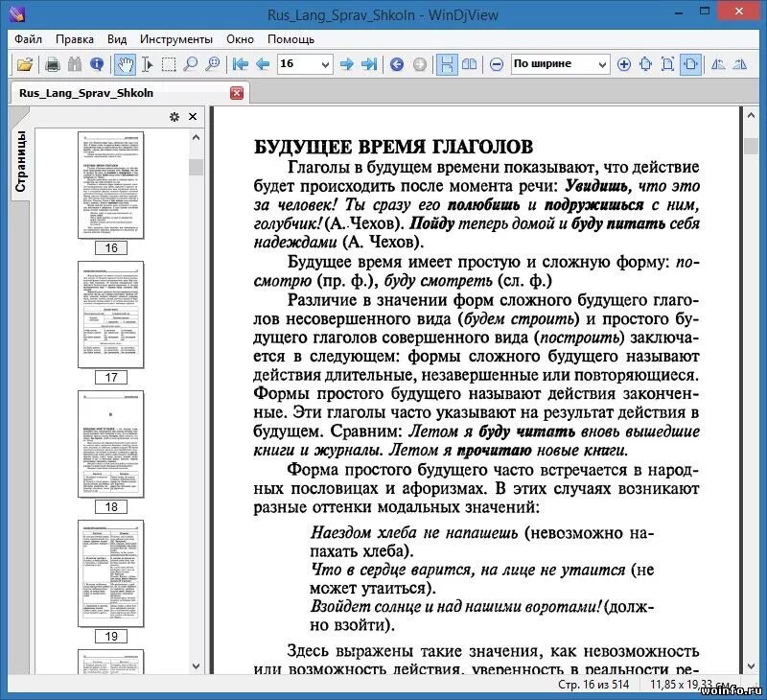Click the page label '18' under thumbnail

[111, 506]
